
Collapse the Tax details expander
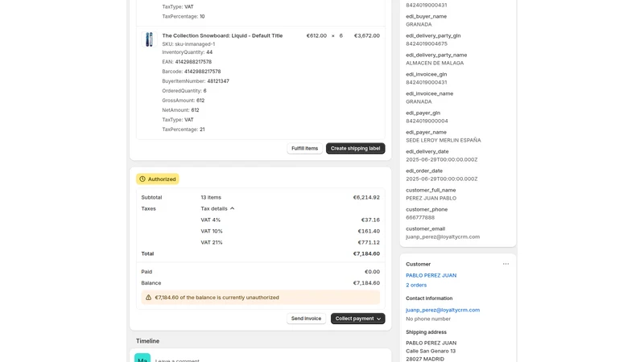tap(217, 208)
